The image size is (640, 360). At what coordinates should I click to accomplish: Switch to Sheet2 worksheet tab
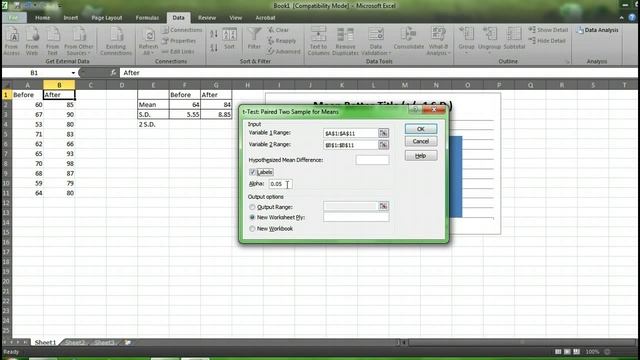point(75,342)
